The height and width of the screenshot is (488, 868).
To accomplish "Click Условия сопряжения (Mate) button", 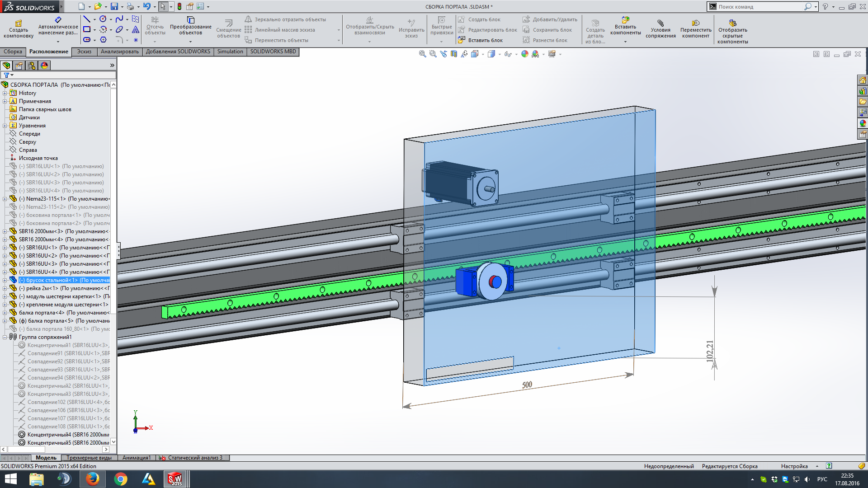I will pos(660,29).
